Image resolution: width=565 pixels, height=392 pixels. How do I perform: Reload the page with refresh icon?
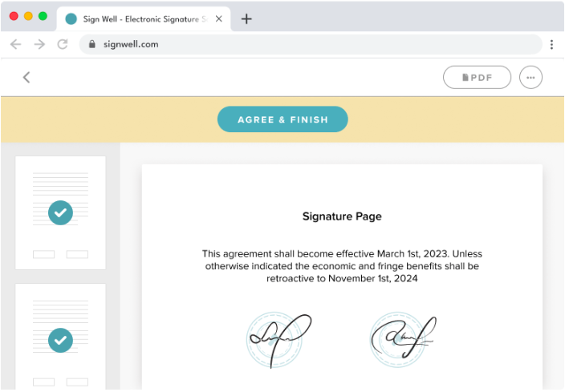(x=63, y=44)
